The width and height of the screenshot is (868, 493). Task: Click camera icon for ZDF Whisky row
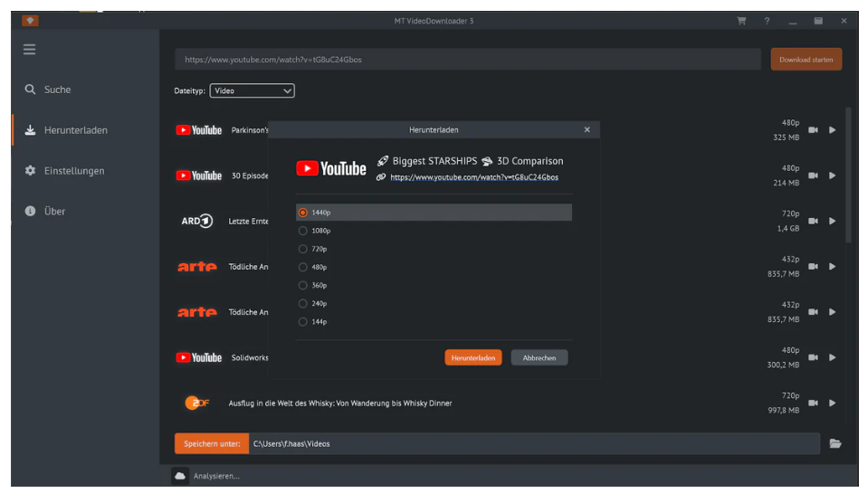pyautogui.click(x=813, y=403)
